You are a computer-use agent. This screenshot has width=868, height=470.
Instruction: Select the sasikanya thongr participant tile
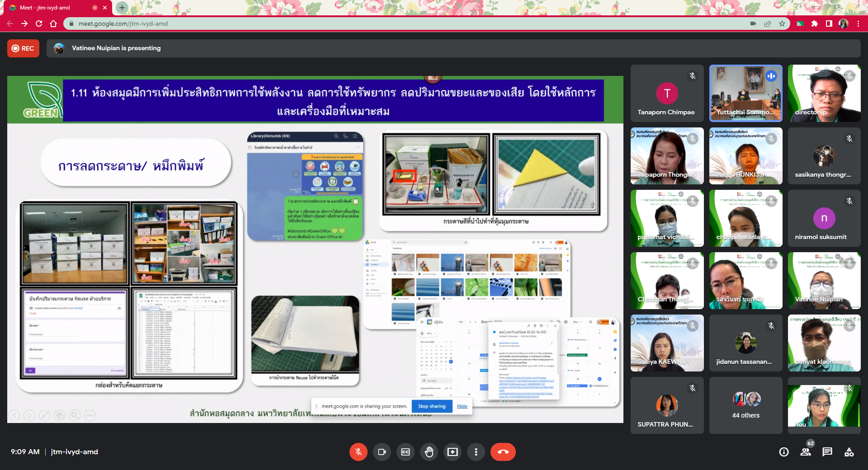point(824,156)
